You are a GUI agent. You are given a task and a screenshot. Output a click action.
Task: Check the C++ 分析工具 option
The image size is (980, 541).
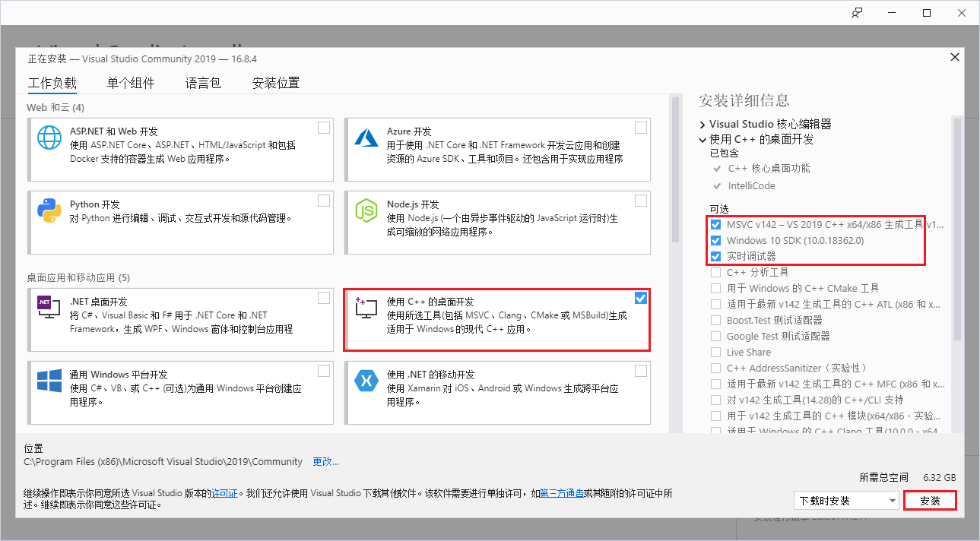tap(715, 272)
